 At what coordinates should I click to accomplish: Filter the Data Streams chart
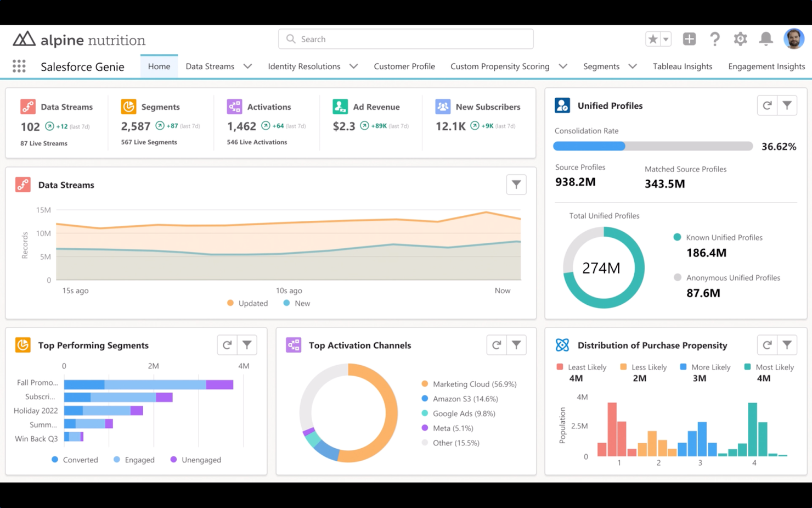[x=516, y=185]
